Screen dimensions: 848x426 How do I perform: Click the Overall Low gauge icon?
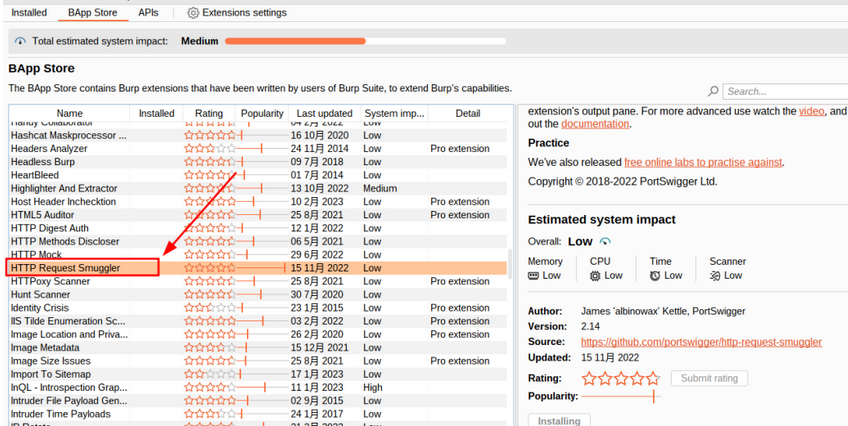[605, 242]
